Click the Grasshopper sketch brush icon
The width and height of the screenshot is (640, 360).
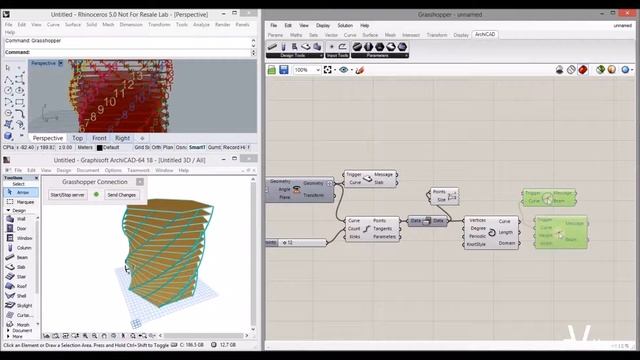(x=360, y=70)
